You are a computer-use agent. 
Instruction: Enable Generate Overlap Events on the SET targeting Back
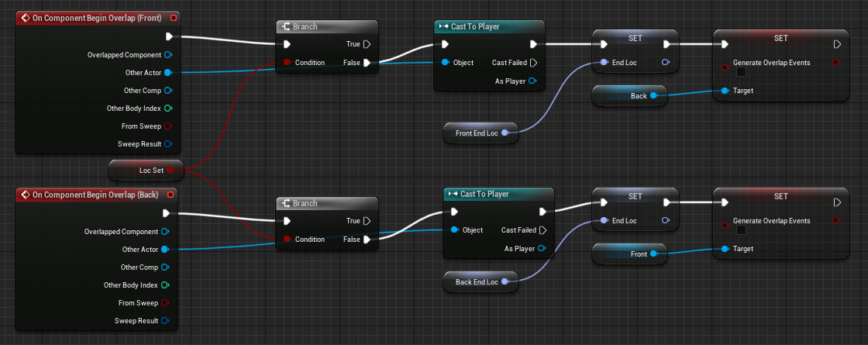tap(741, 72)
